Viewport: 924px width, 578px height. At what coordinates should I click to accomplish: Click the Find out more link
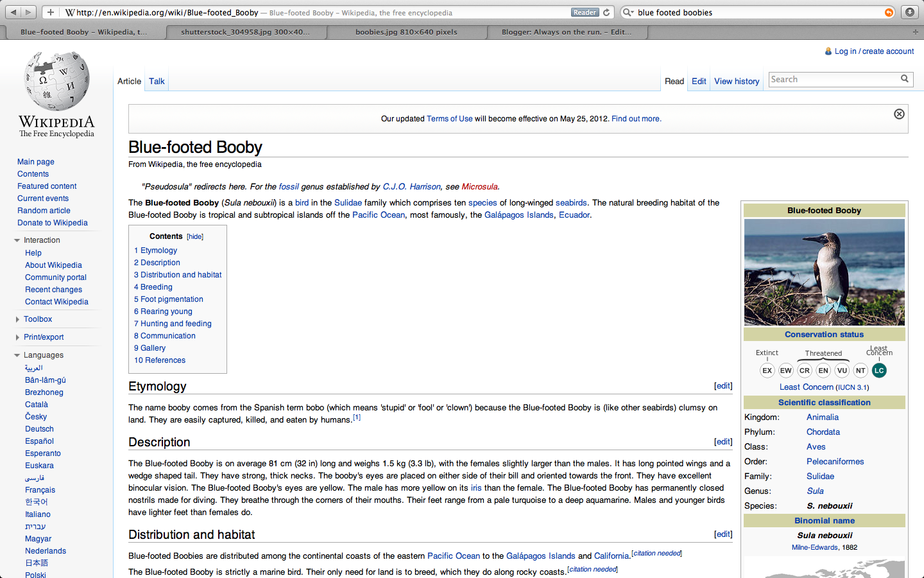click(x=636, y=119)
